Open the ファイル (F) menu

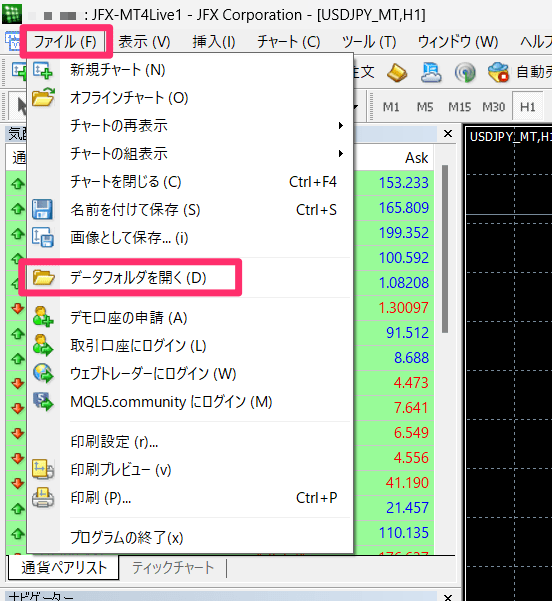[65, 41]
